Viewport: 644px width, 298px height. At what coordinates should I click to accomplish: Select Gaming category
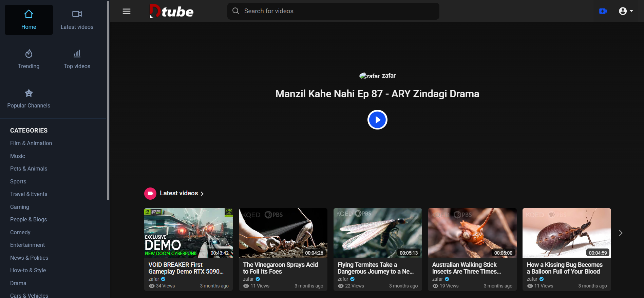pyautogui.click(x=20, y=207)
